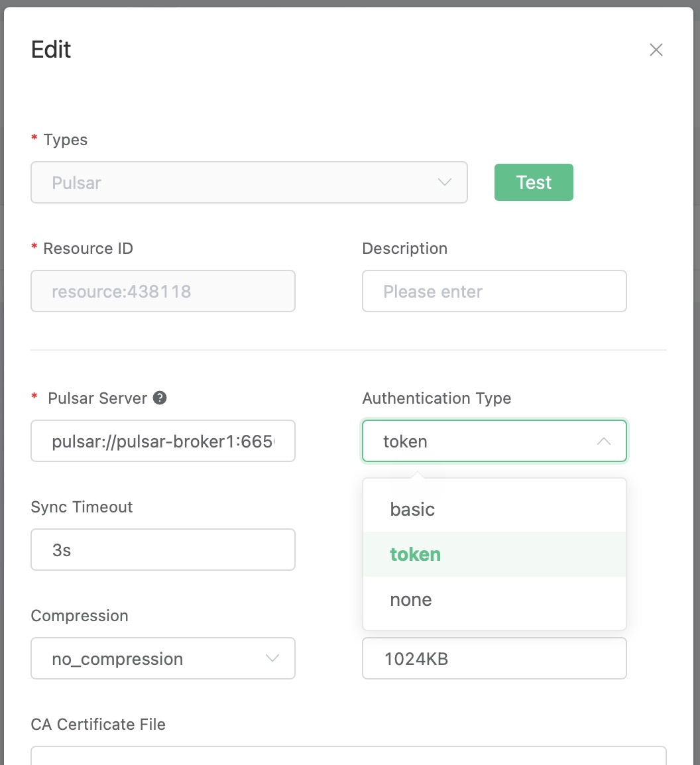Click the CA Certificate File input
Screen dimensions: 700x765
pos(348,756)
